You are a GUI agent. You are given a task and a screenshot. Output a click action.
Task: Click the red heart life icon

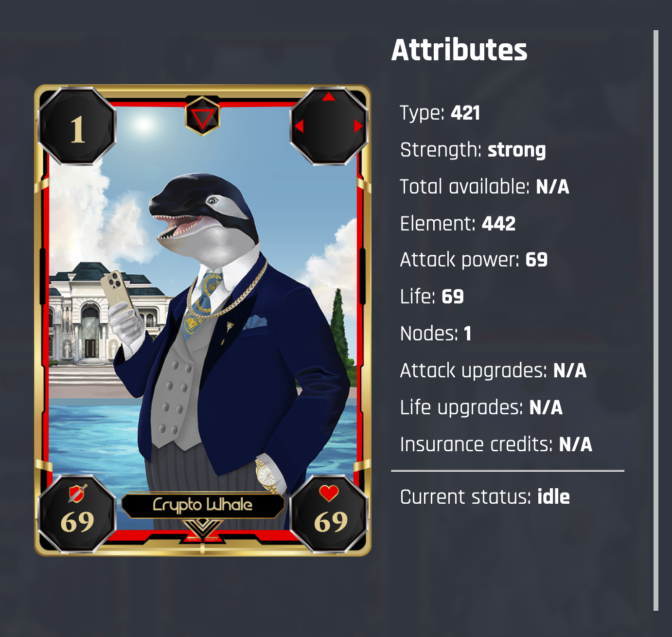tap(329, 493)
